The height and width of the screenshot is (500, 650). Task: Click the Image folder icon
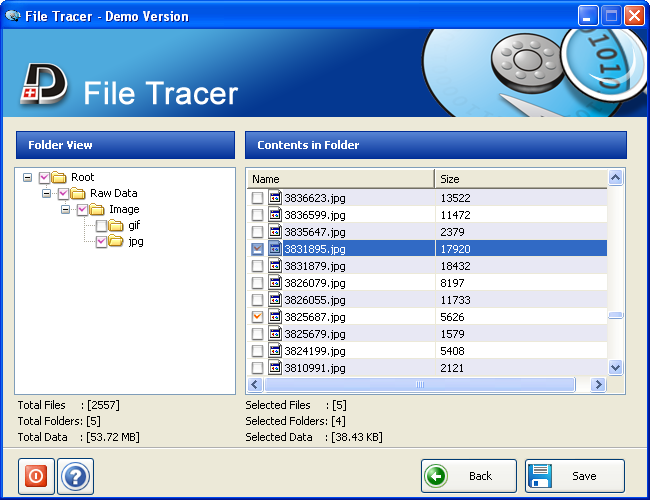coord(97,209)
